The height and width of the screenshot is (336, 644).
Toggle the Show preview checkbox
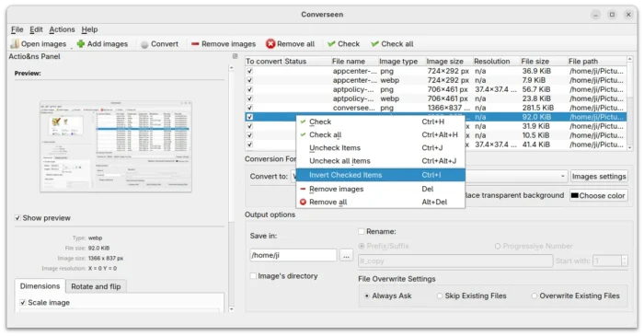[x=17, y=217]
